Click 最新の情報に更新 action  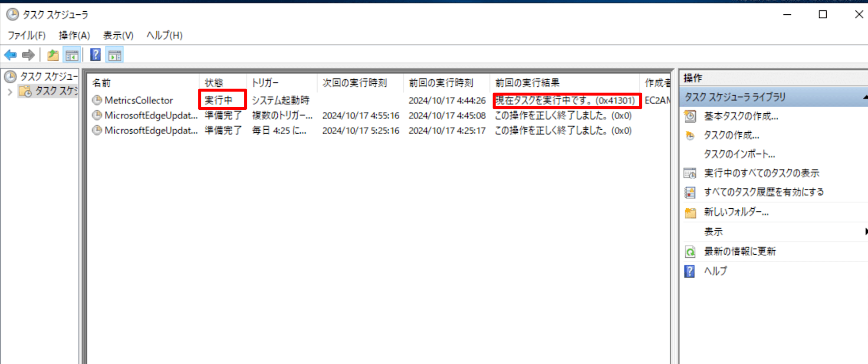click(740, 252)
